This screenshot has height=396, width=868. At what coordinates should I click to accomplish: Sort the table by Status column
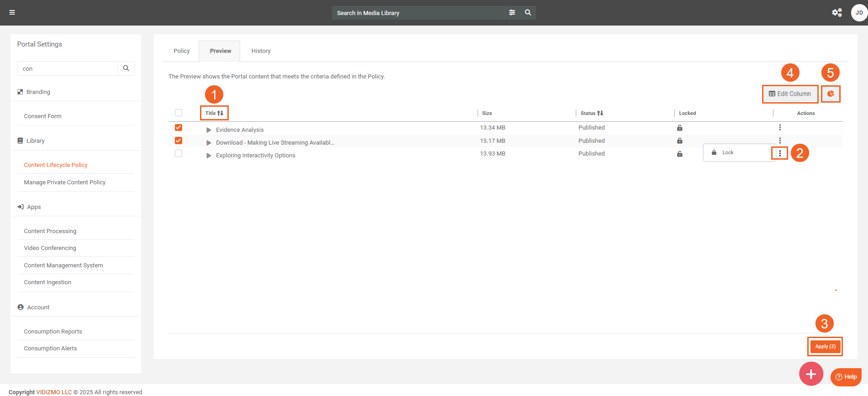click(x=592, y=113)
